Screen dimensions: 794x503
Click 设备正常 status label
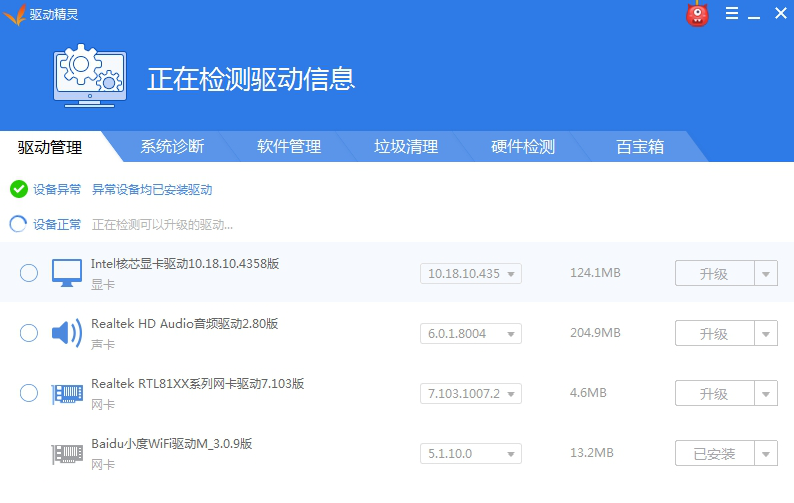pos(57,224)
